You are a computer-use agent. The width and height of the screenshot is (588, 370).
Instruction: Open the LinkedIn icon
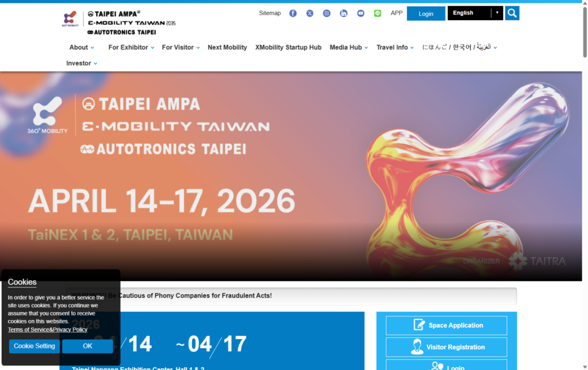pyautogui.click(x=343, y=13)
